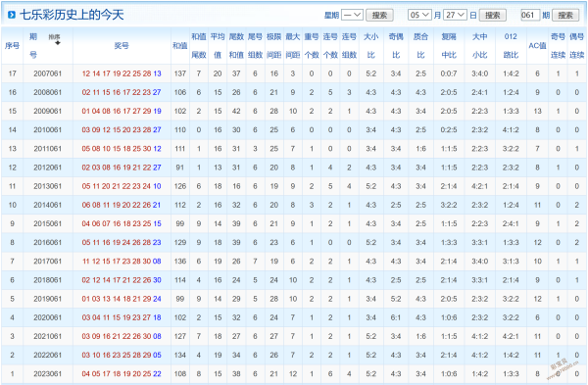Click the 搜索 button next to 星期
This screenshot has width=588, height=385.
pyautogui.click(x=379, y=15)
